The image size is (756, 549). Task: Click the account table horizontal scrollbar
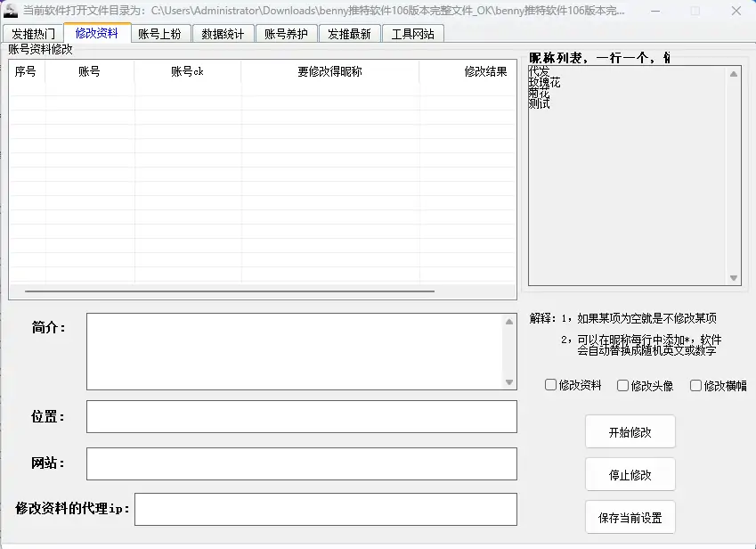click(230, 291)
